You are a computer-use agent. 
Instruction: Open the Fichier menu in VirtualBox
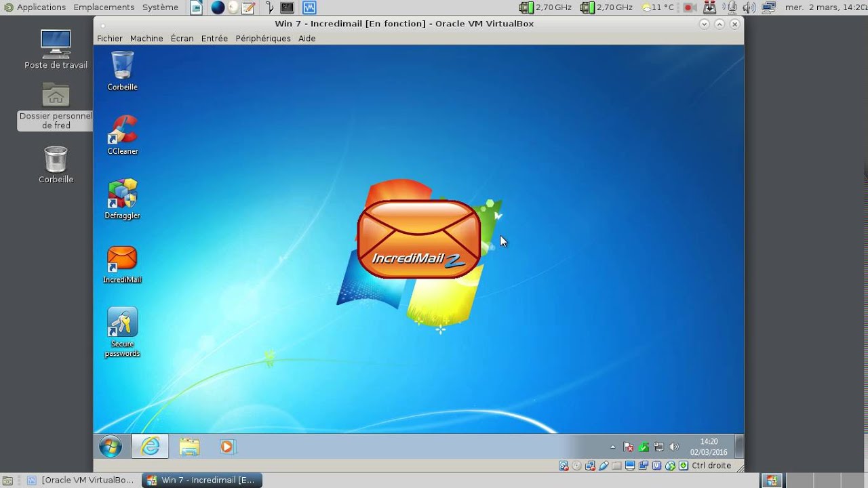(x=110, y=39)
